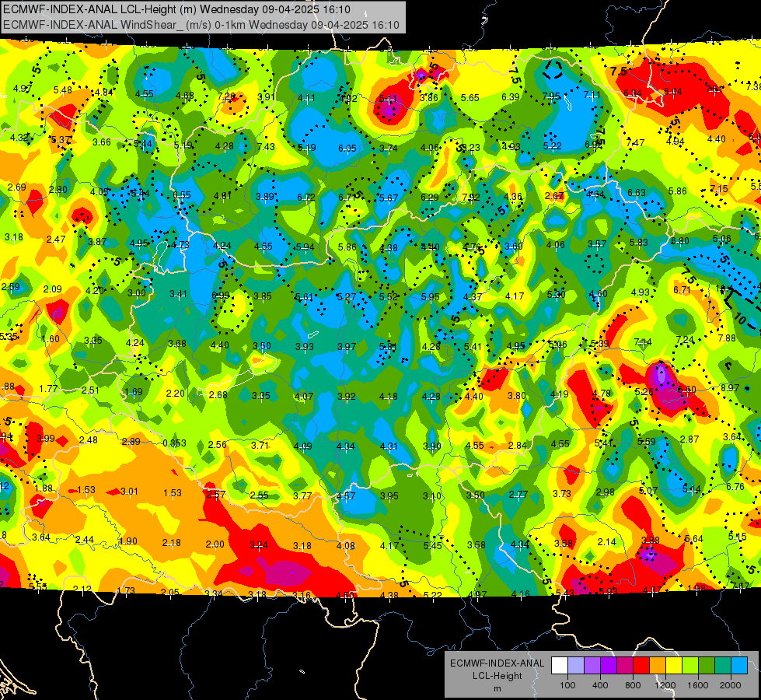Click the legend label 800

point(633,685)
